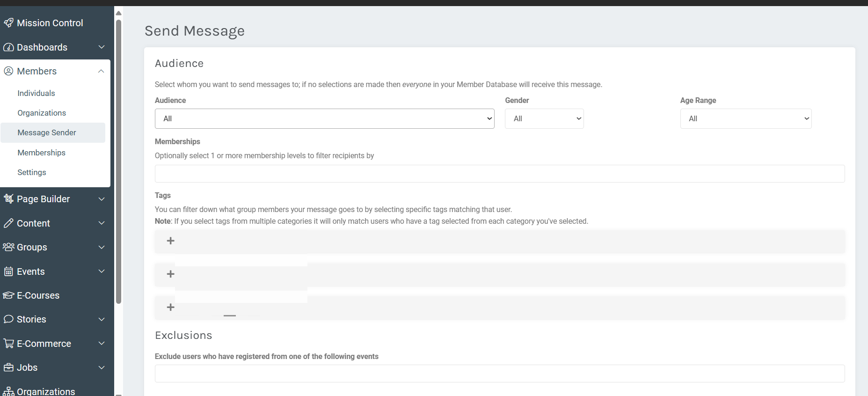The width and height of the screenshot is (868, 396).
Task: Click the E-Courses graduation cap icon
Action: point(8,295)
